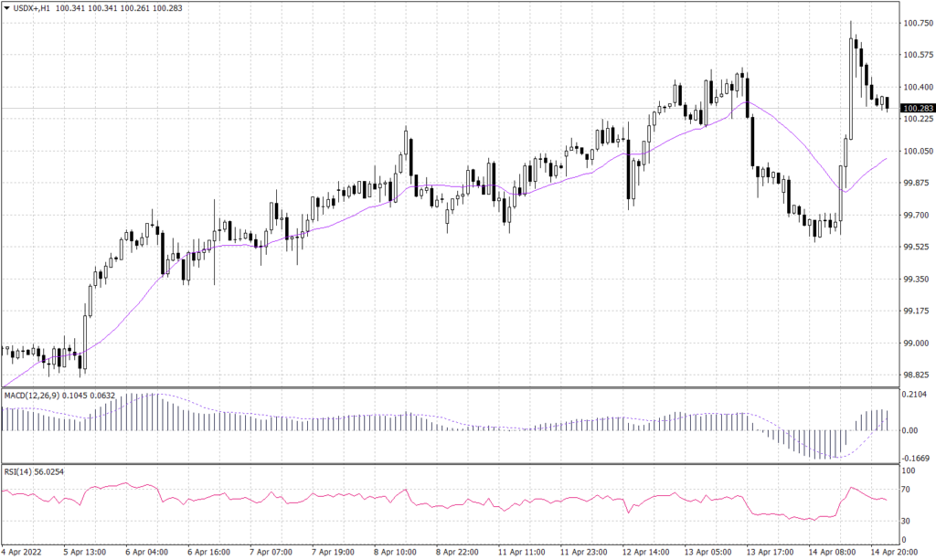This screenshot has width=936, height=560.
Task: Click the 11 Apr 23:00 time label
Action: pyautogui.click(x=581, y=552)
